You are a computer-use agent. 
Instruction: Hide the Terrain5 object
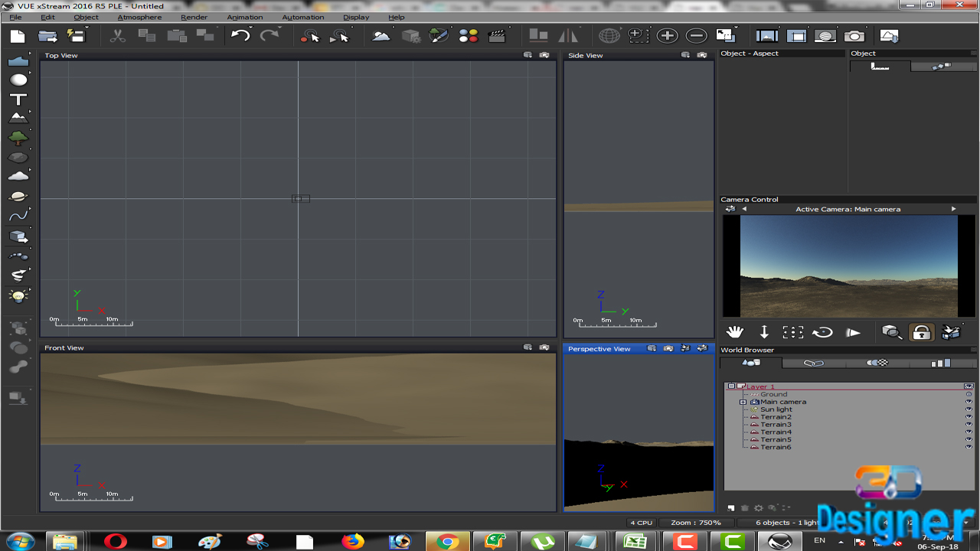pyautogui.click(x=969, y=440)
